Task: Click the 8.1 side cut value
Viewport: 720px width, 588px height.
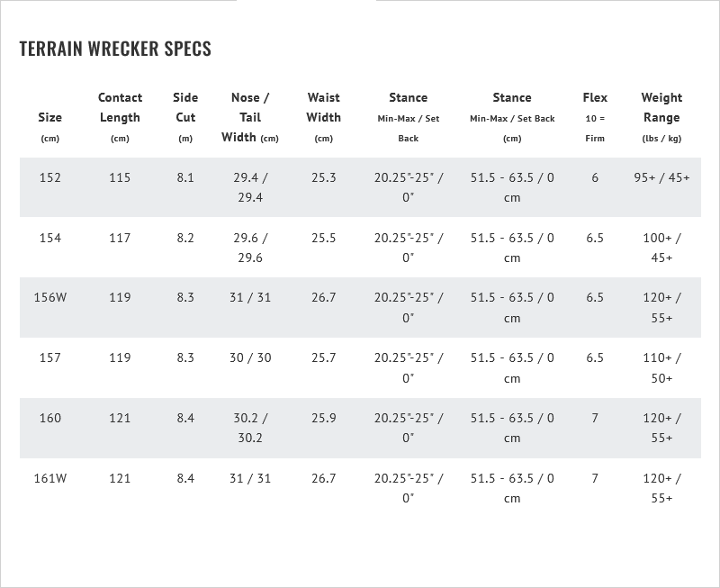Action: [185, 177]
